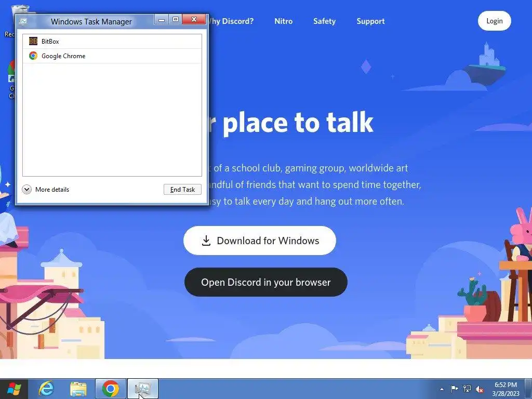Click the Login button on Discord

pos(495,21)
